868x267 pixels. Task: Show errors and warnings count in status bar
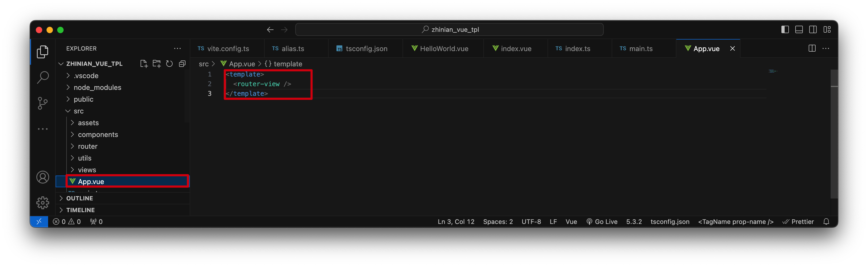point(67,222)
